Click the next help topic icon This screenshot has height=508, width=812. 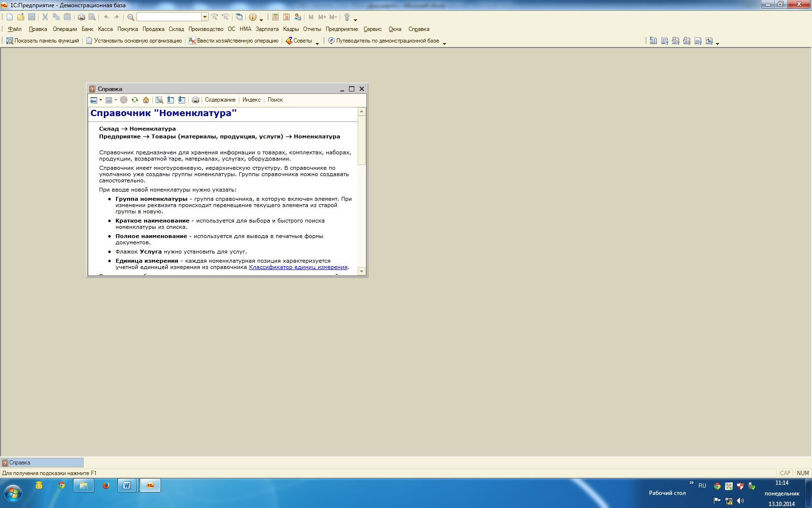[181, 100]
